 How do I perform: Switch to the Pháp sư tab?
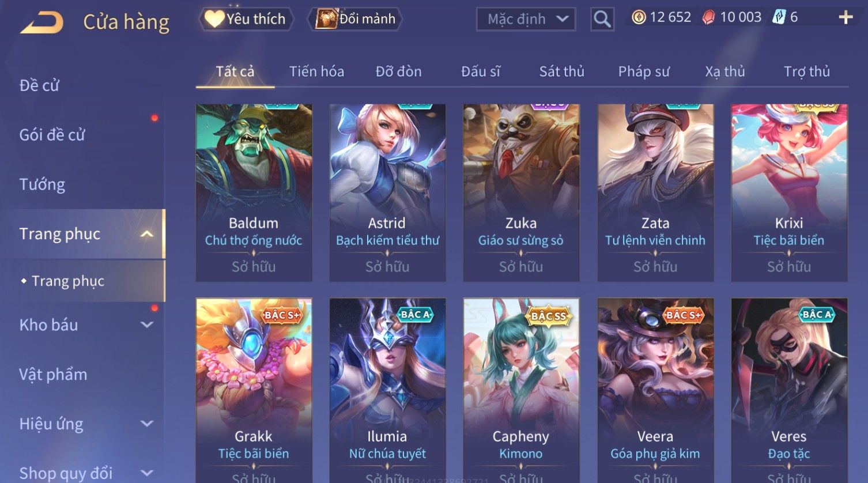coord(644,71)
